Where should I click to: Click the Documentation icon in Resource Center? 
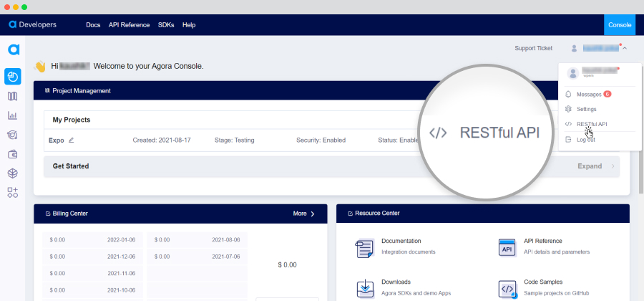364,248
